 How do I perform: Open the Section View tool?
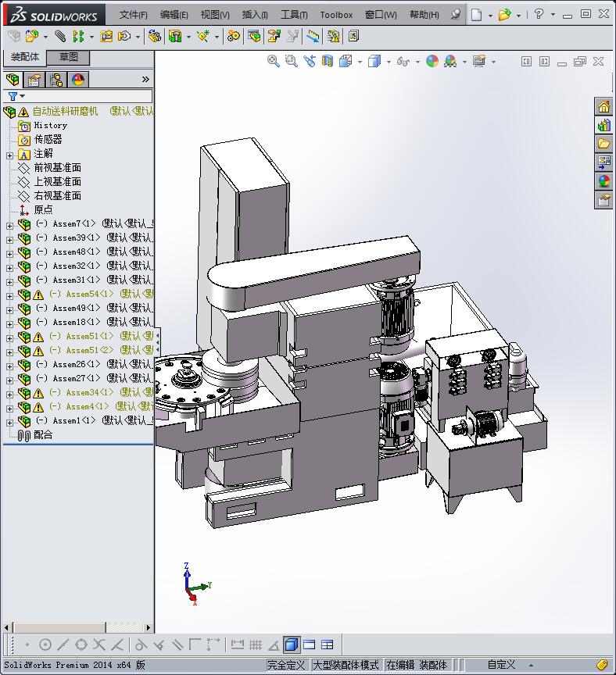point(328,61)
